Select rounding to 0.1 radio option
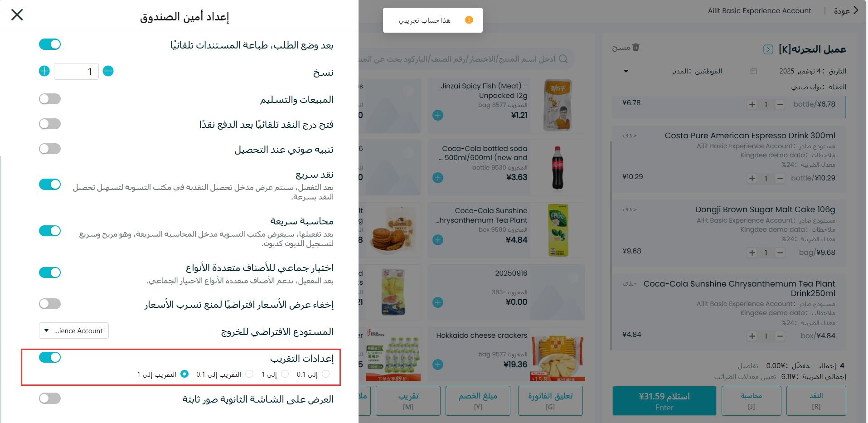 click(x=249, y=374)
